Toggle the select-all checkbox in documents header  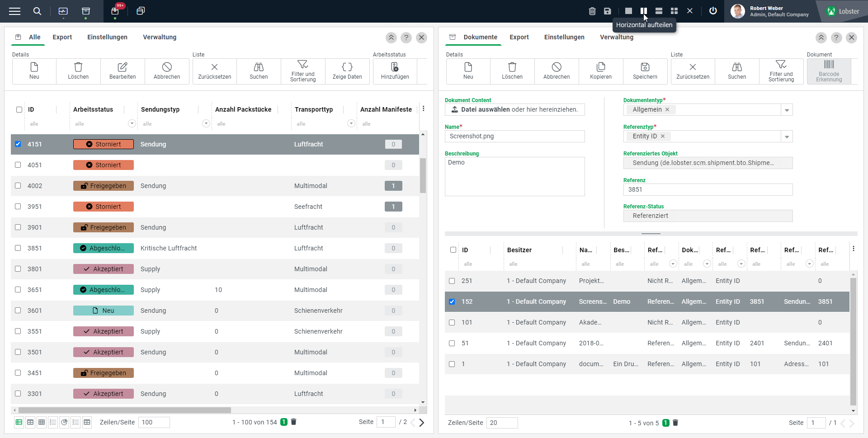453,250
